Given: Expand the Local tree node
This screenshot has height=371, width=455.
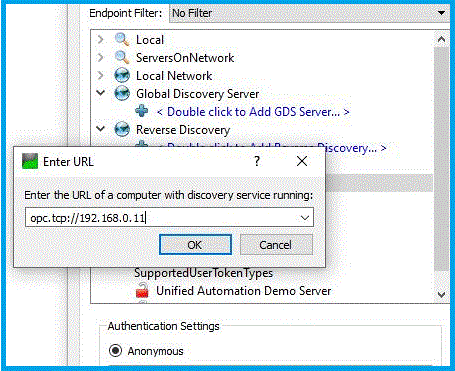Looking at the screenshot, I should (x=100, y=40).
